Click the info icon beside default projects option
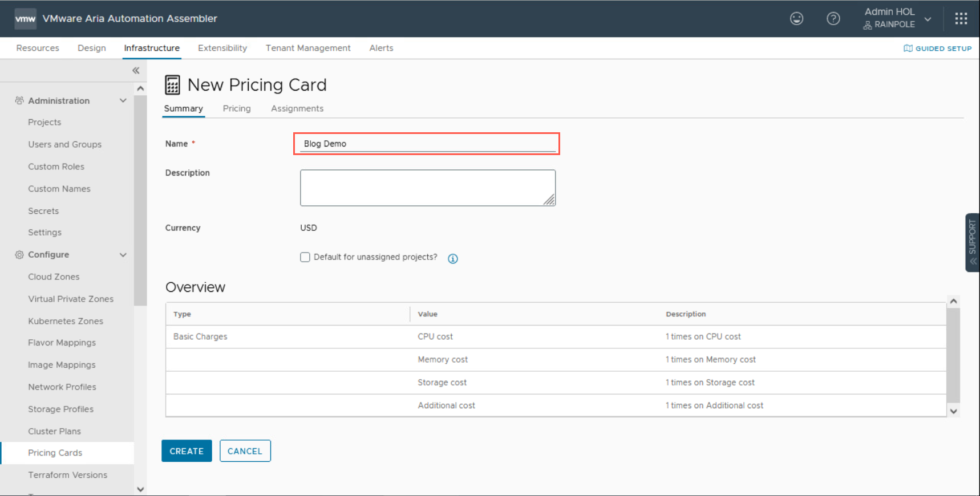This screenshot has height=496, width=980. click(x=453, y=259)
